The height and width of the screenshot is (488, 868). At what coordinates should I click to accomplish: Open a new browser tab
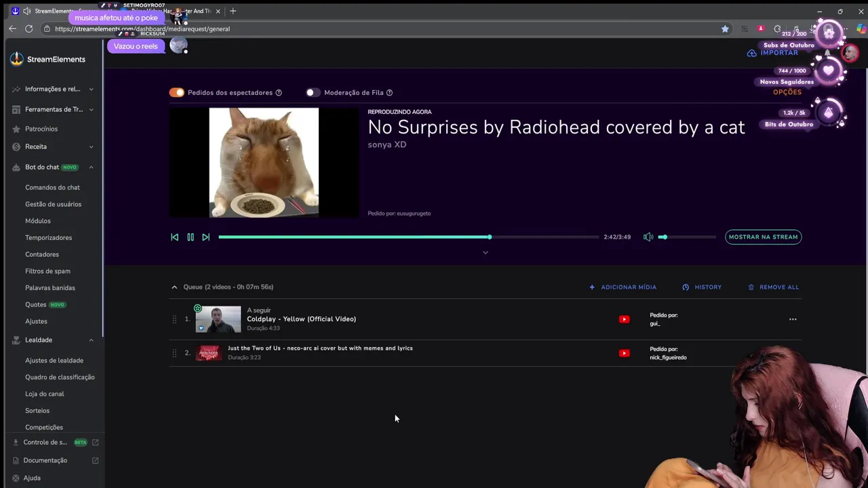pos(233,11)
